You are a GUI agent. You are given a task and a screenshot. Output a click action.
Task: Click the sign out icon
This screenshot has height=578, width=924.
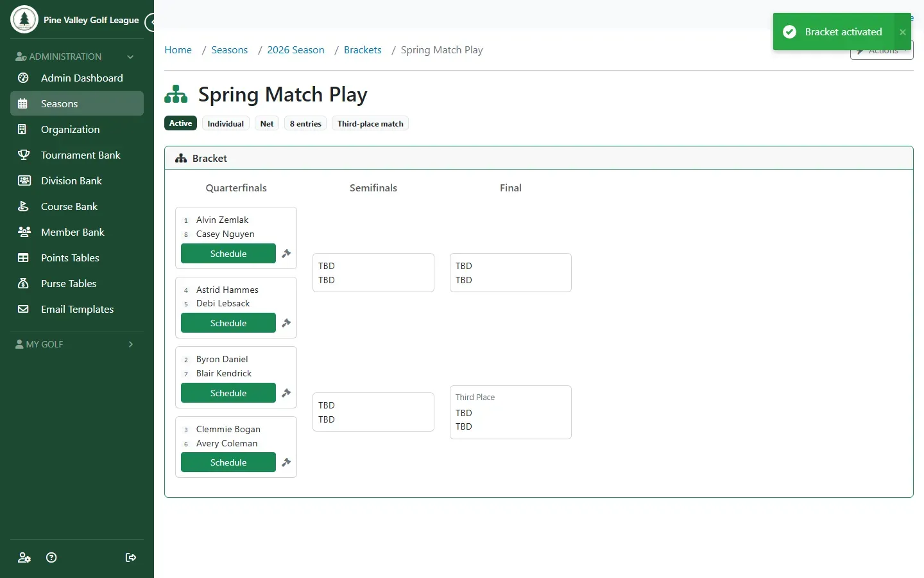pyautogui.click(x=131, y=557)
